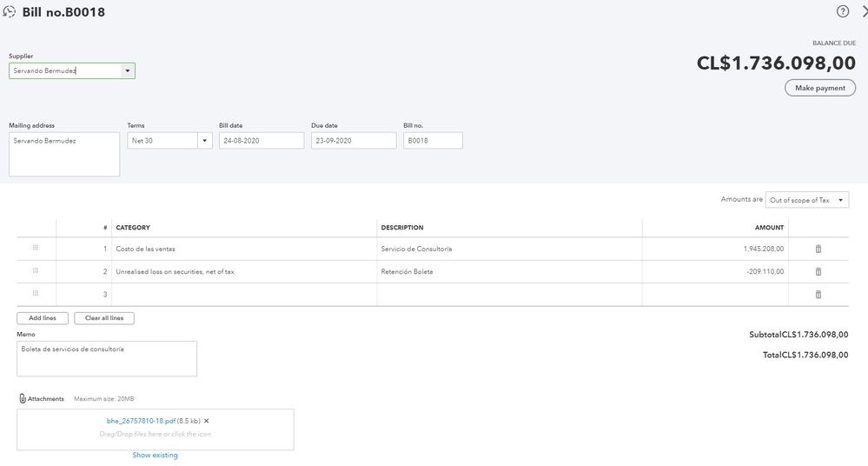Screen dimensions: 868x466
Task: Click trash icon on empty line 3
Action: click(818, 295)
